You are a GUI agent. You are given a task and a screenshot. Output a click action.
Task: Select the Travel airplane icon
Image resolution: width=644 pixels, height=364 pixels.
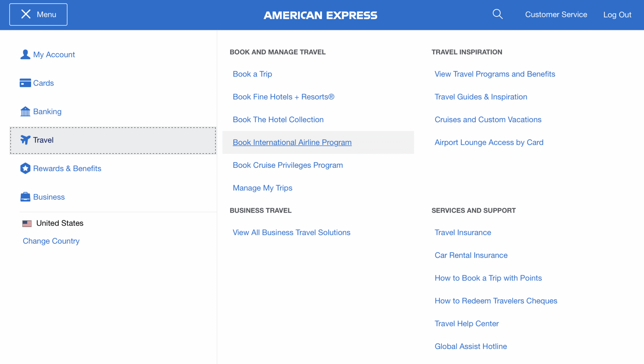(25, 140)
